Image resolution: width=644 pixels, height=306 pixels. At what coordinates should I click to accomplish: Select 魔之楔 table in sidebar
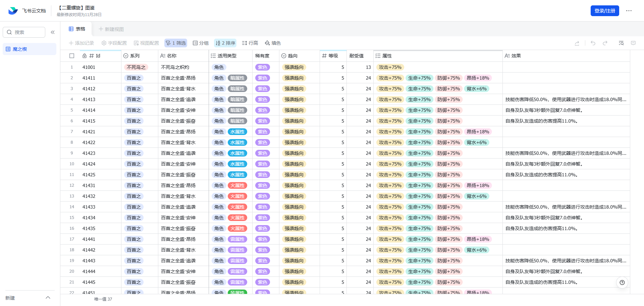tap(20, 49)
